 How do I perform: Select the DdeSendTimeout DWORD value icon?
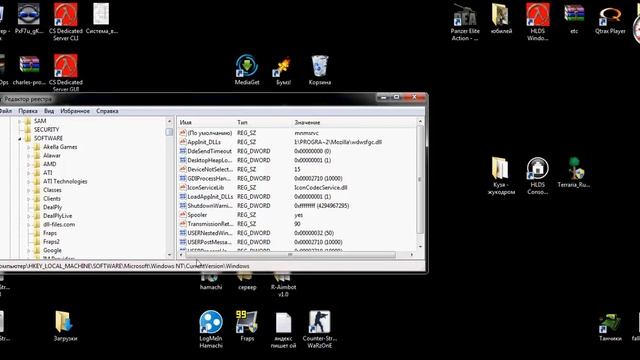coord(183,151)
